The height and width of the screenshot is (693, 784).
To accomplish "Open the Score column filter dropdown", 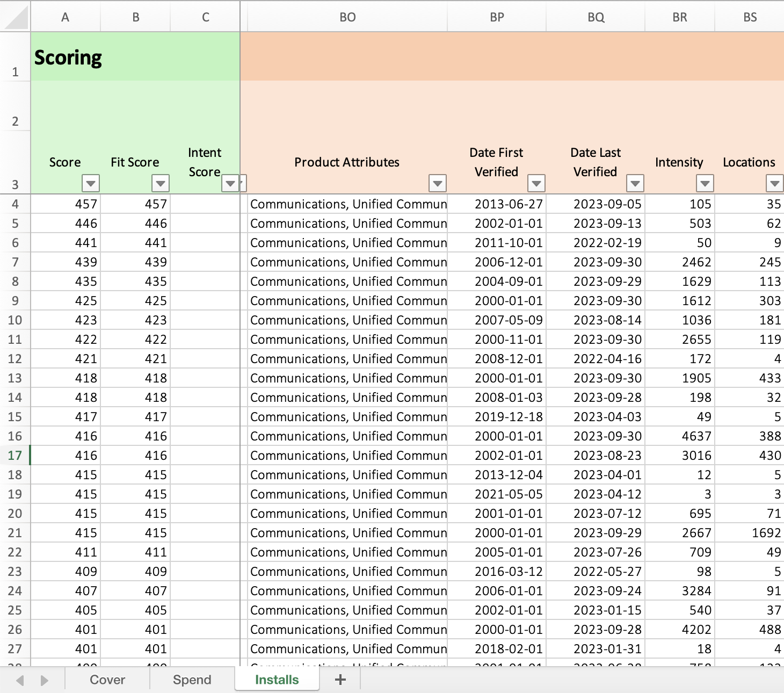I will point(91,184).
